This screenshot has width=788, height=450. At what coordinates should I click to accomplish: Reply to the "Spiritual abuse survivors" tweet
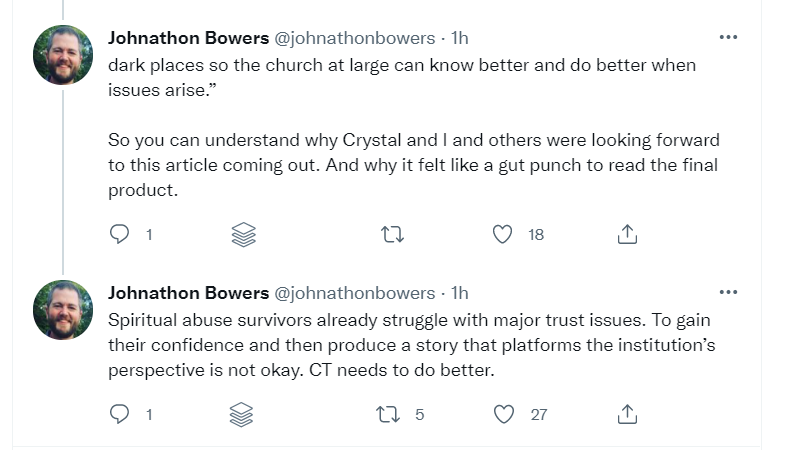[x=120, y=414]
